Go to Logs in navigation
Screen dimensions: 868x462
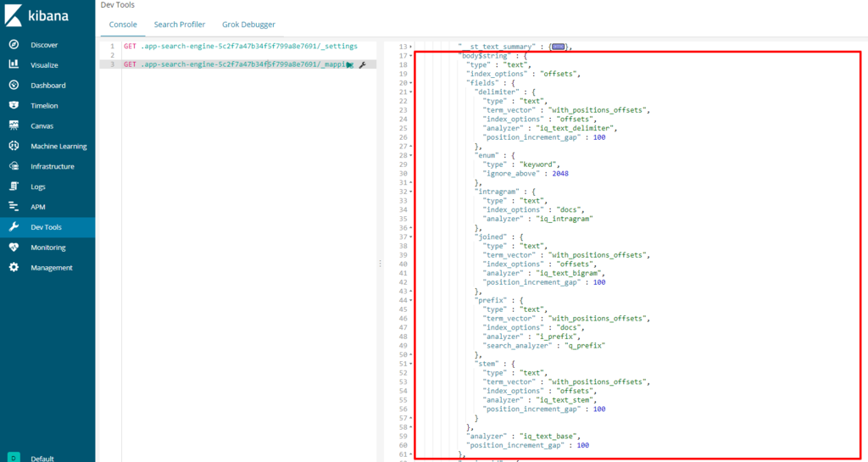38,186
